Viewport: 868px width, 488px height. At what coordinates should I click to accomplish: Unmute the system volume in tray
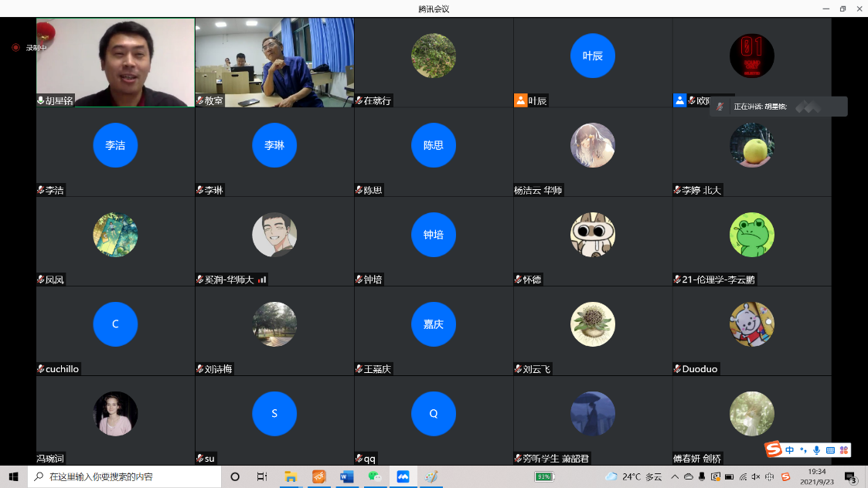(x=756, y=476)
